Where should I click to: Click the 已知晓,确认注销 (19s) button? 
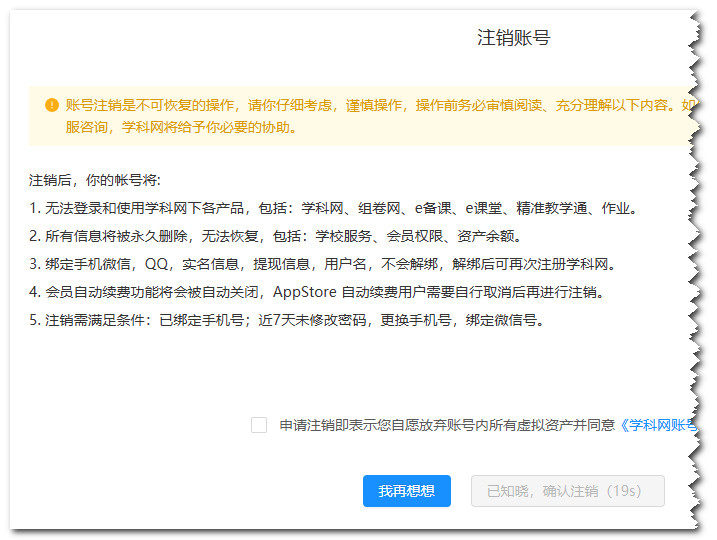coord(567,491)
